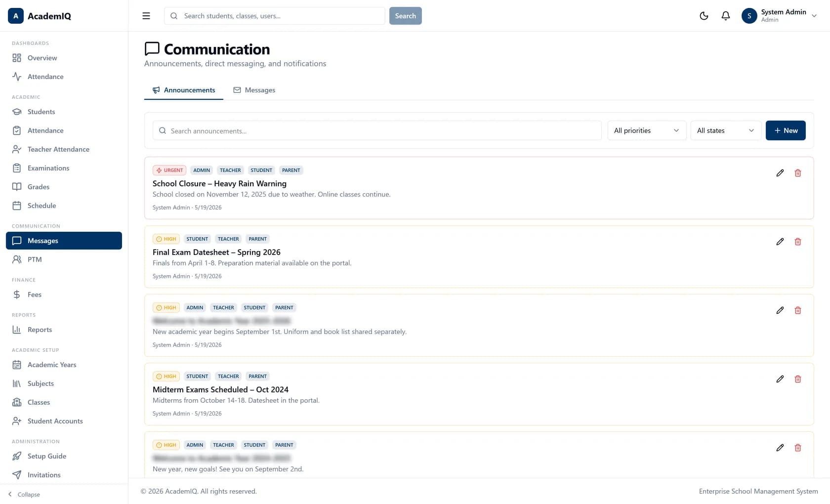Open Invitations page
This screenshot has height=504, width=830.
[64, 475]
